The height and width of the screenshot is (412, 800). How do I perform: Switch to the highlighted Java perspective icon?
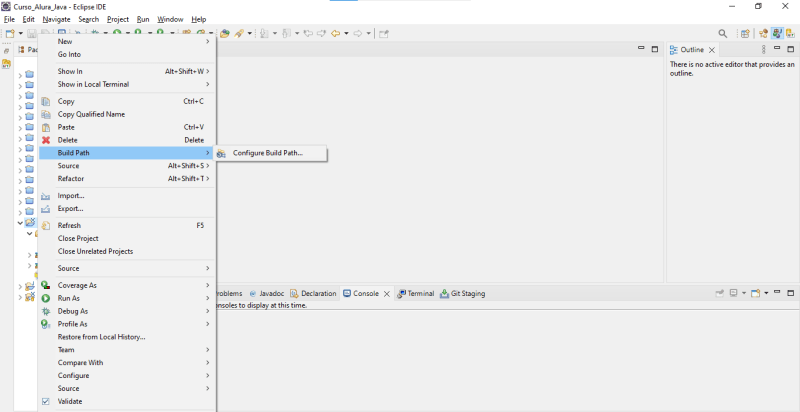pyautogui.click(x=777, y=33)
